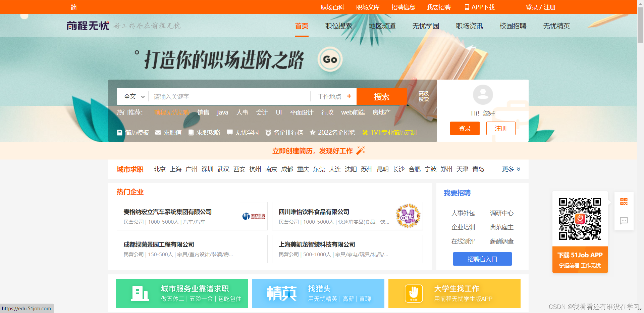Click the Go button on banner
644x313 pixels.
[x=330, y=59]
